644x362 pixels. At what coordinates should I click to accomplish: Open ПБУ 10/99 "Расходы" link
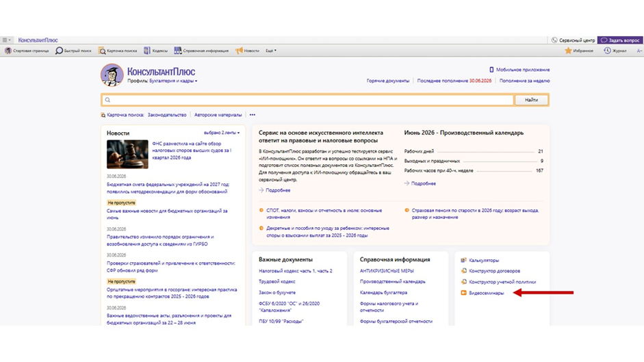point(281,322)
